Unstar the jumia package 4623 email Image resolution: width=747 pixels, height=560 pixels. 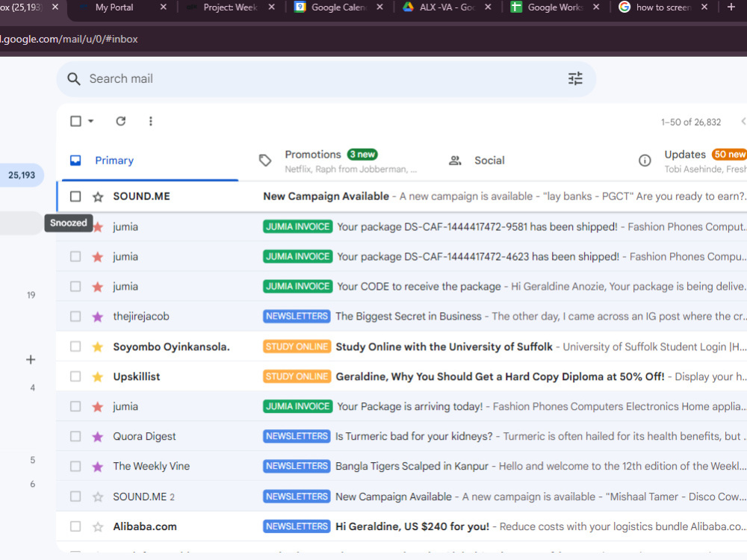pyautogui.click(x=98, y=257)
